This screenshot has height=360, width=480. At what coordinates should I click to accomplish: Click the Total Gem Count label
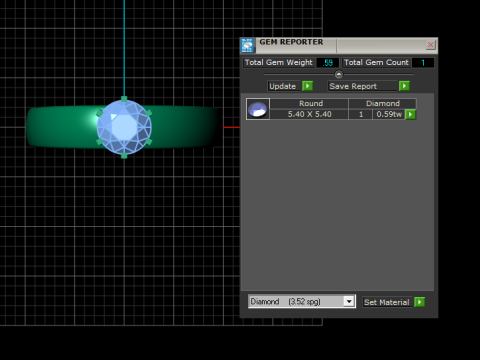click(x=376, y=62)
